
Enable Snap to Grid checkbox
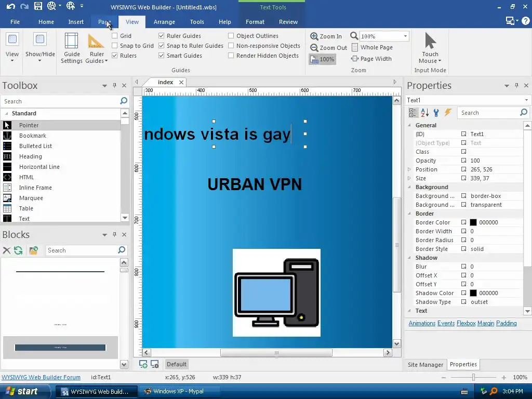pyautogui.click(x=115, y=46)
